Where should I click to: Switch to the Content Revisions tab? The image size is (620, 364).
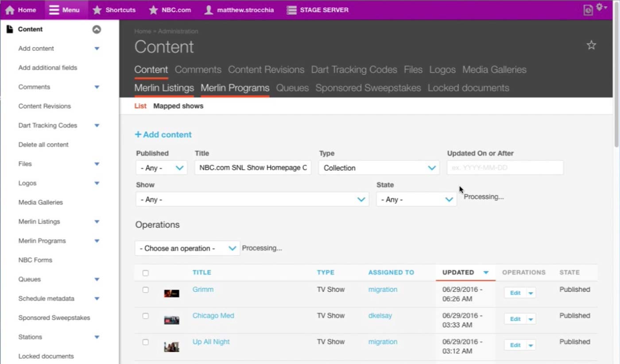266,70
